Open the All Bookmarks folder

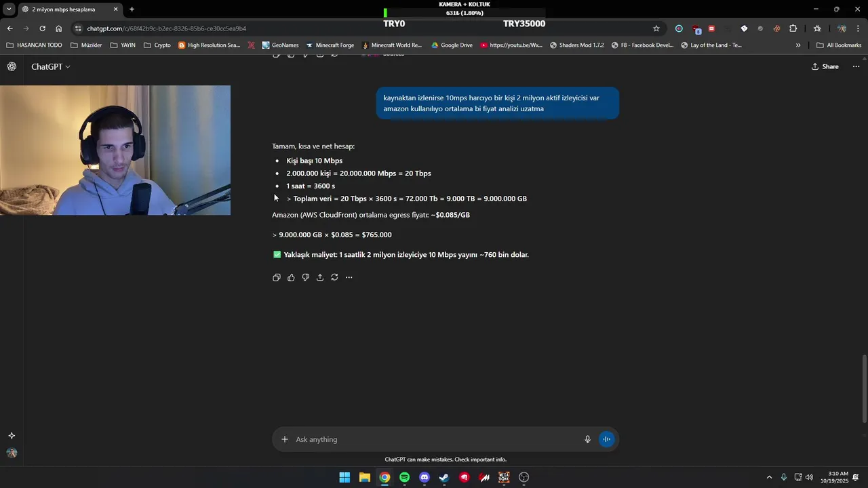(x=839, y=45)
